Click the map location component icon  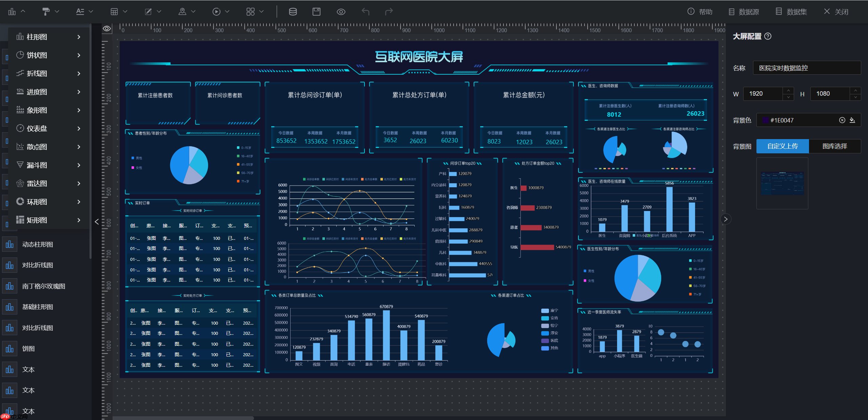pos(182,11)
